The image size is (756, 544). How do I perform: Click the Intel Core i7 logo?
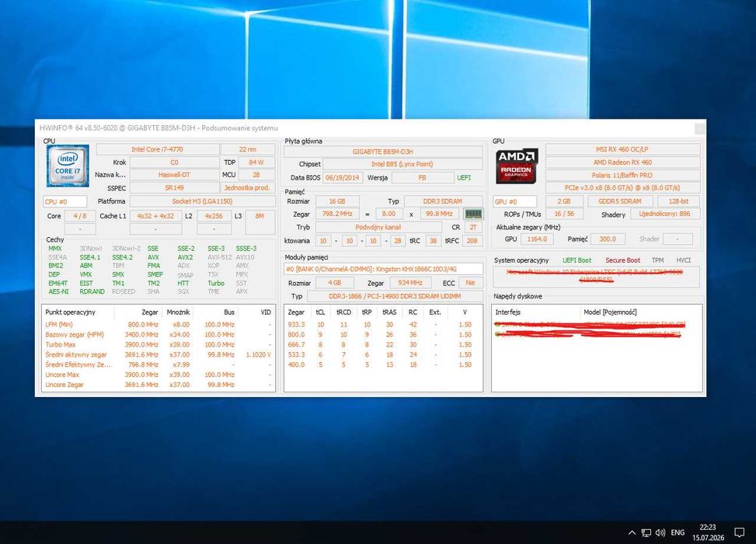click(x=68, y=166)
